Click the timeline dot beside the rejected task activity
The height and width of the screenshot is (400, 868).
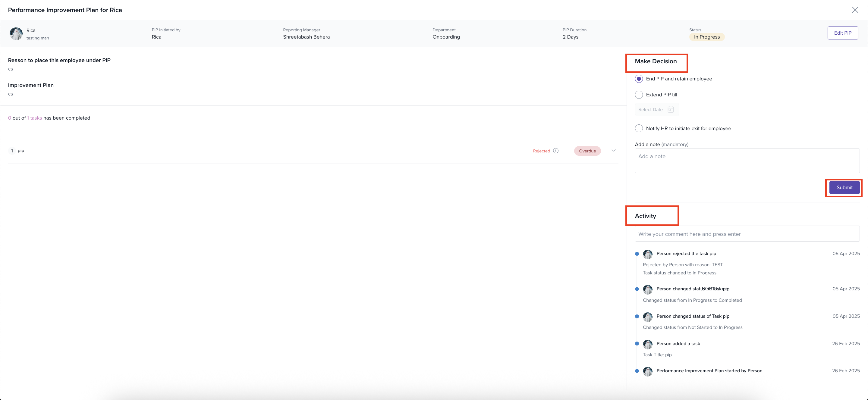[637, 254]
